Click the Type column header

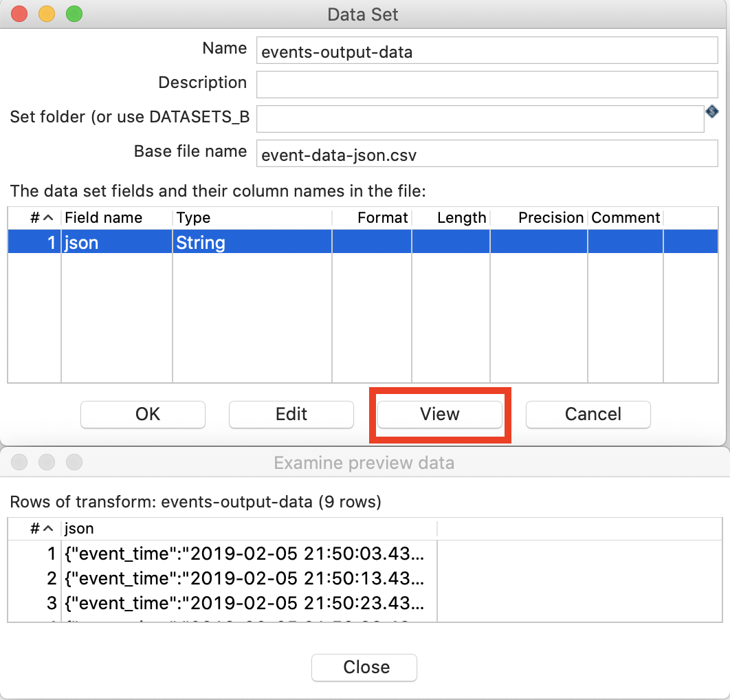pyautogui.click(x=252, y=217)
